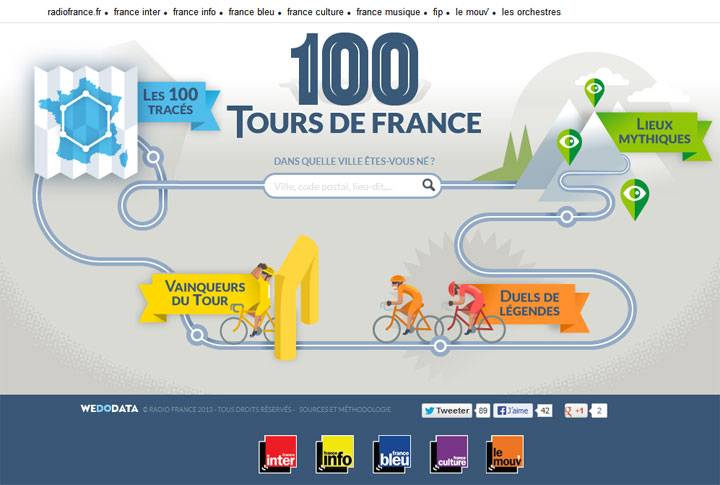Click the road node below the map
Screen dimensions: 720x485
(x=153, y=157)
